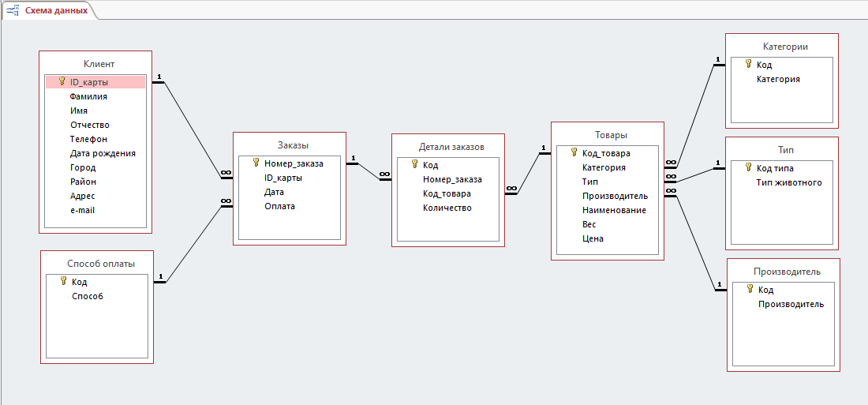Select relationship line between Клиент and Заказы

[x=193, y=129]
